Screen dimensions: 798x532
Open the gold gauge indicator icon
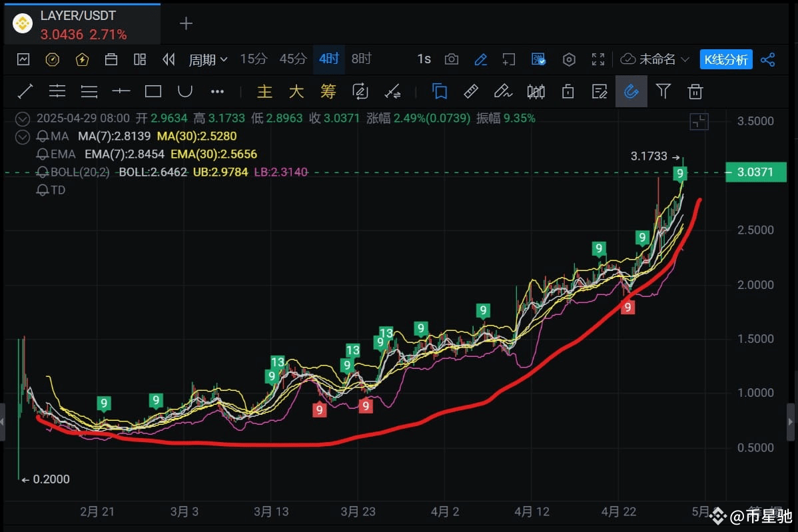pos(53,59)
